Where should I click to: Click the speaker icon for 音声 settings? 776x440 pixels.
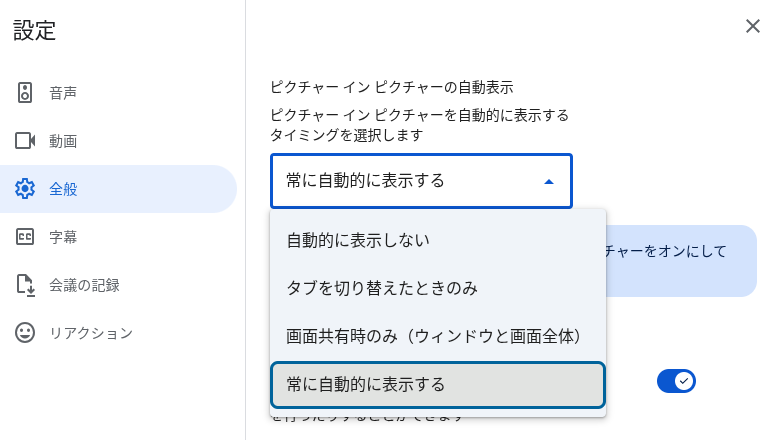click(x=26, y=93)
